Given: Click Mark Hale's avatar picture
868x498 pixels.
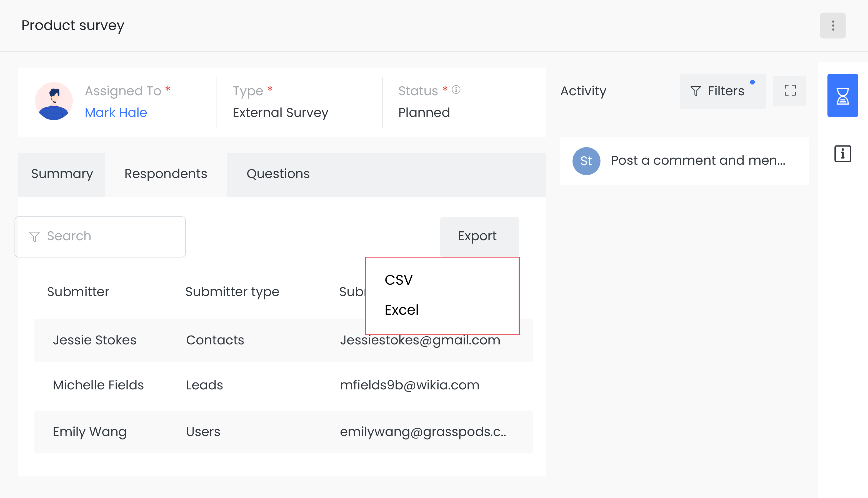Looking at the screenshot, I should click(54, 101).
